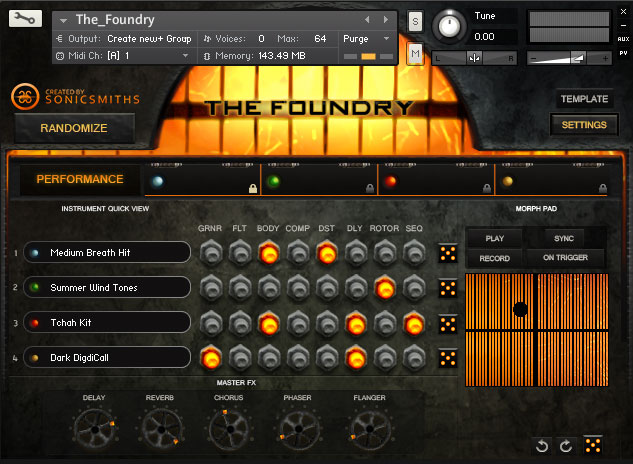
Task: Select the PERFORMANCE tab
Action: tap(80, 179)
